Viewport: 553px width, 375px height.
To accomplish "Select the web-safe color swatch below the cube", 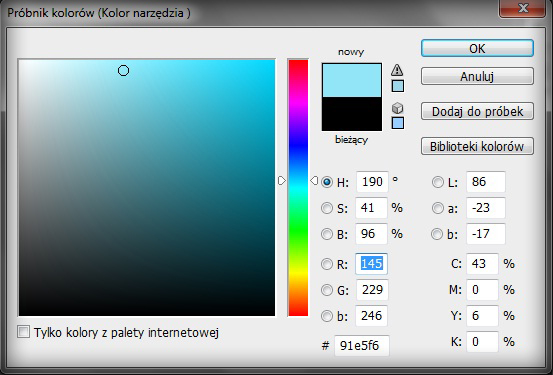I will (x=398, y=123).
